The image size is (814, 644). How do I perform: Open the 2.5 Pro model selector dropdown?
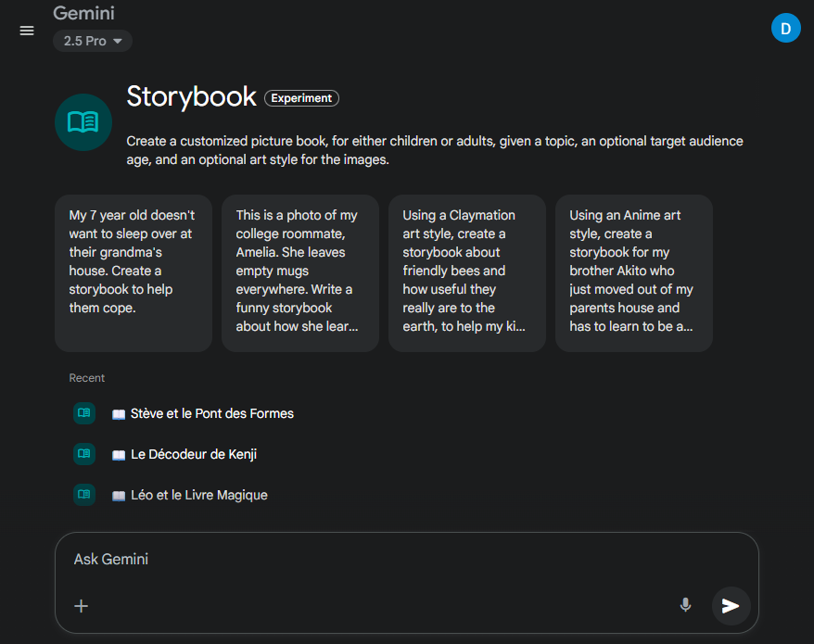pos(93,41)
